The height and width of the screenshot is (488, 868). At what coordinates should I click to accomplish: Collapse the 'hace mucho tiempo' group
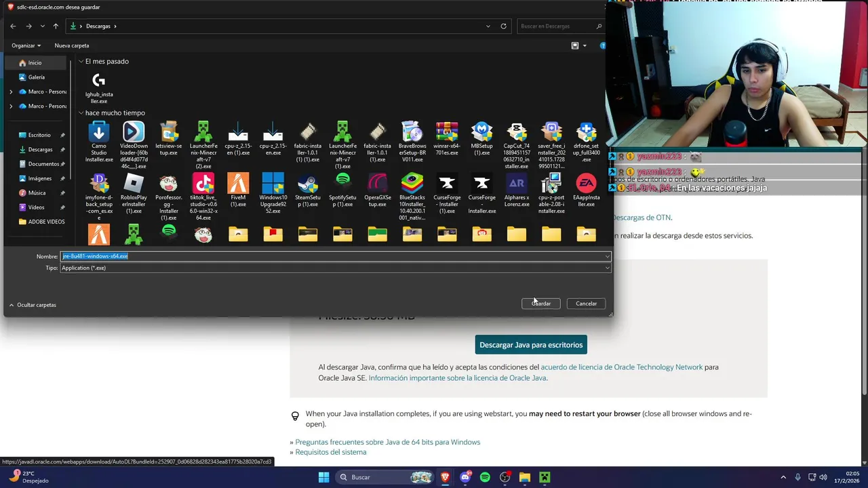coord(81,113)
